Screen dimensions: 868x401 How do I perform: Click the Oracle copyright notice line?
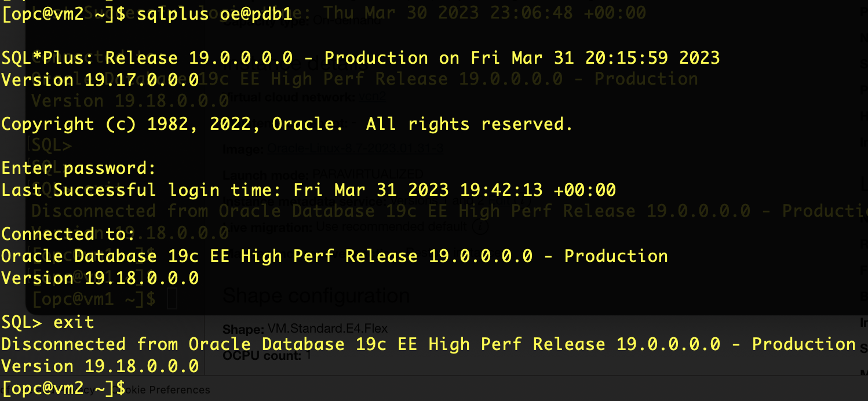pyautogui.click(x=287, y=123)
